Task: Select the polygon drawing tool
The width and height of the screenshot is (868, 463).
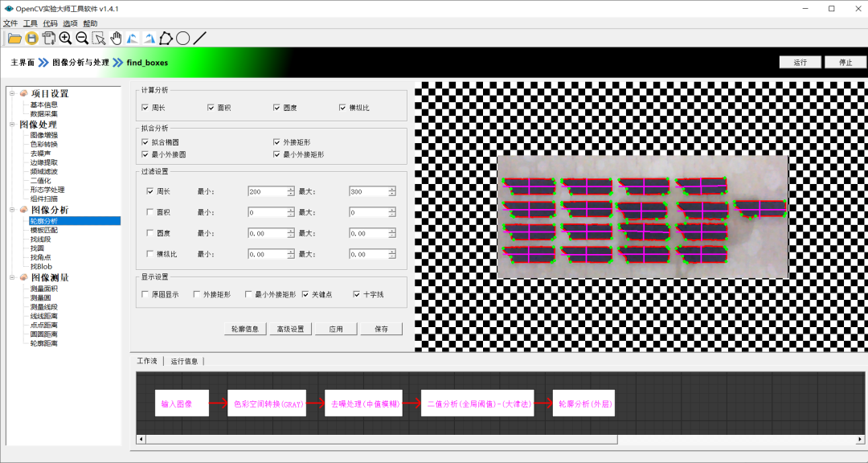Action: [166, 39]
